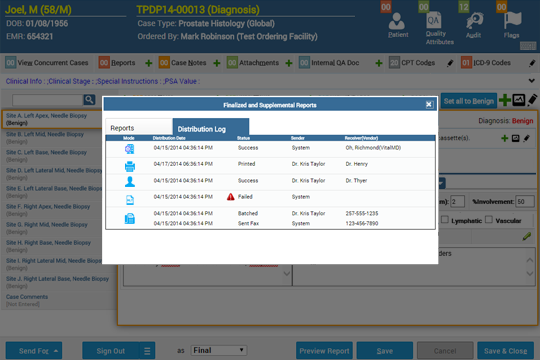Click the Sender column header

point(298,138)
